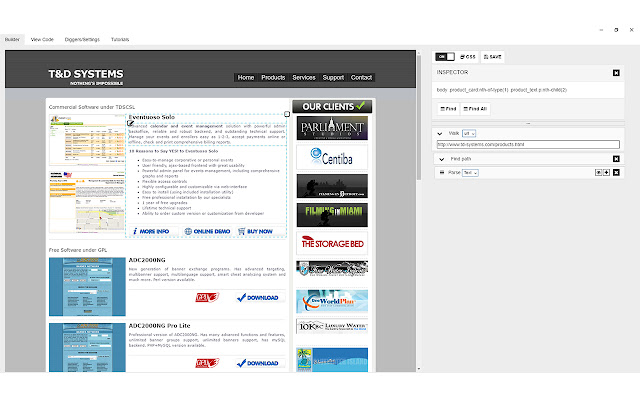Click the INSPECTOR selector path text
The image size is (640, 400).
[x=502, y=90]
